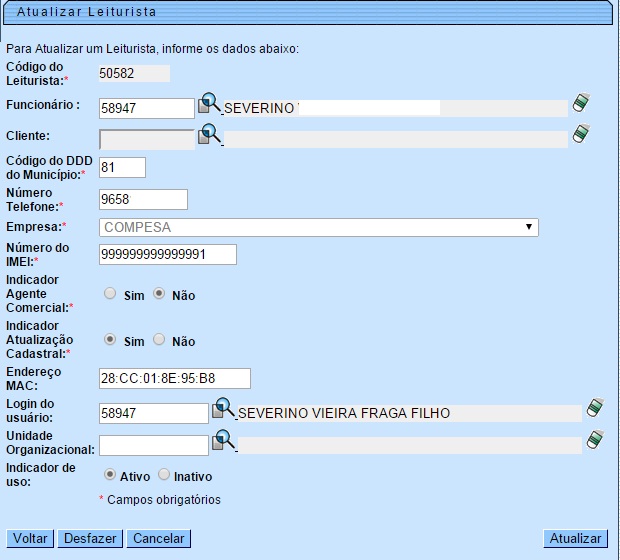
Task: Select Não for Indicador Atualização Cadastral
Action: tap(159, 339)
